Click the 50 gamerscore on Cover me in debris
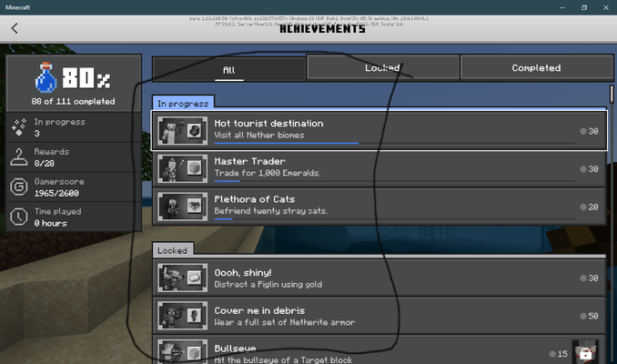The image size is (617, 364). pyautogui.click(x=589, y=316)
